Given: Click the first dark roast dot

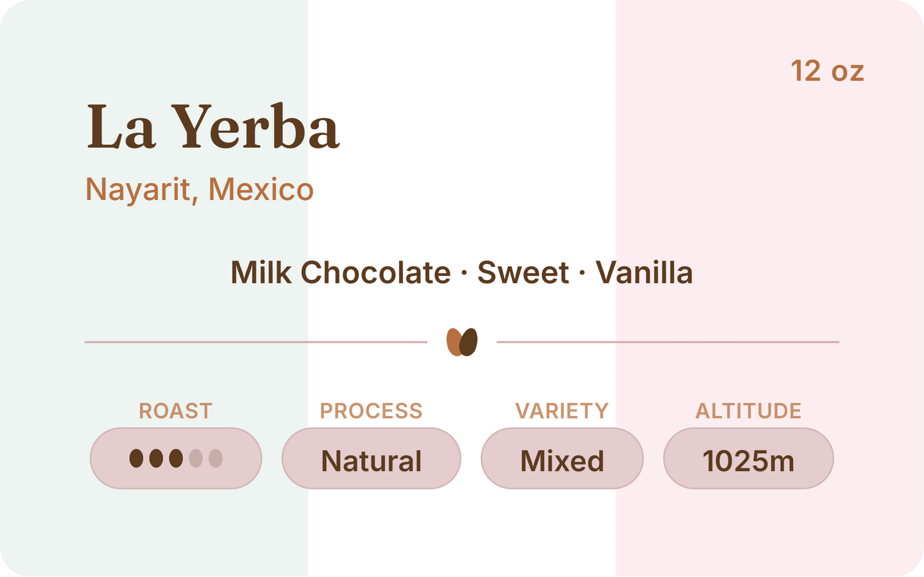Looking at the screenshot, I should 136,459.
